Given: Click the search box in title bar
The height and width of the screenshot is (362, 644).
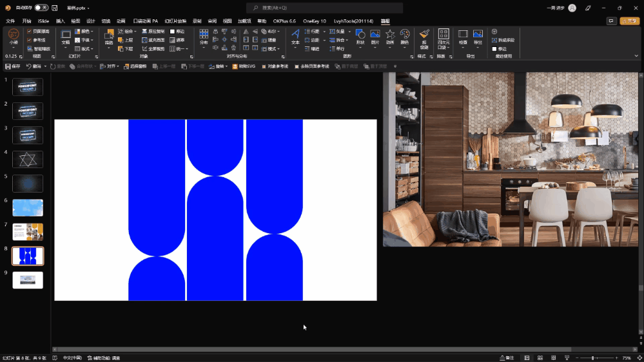Looking at the screenshot, I should (324, 8).
